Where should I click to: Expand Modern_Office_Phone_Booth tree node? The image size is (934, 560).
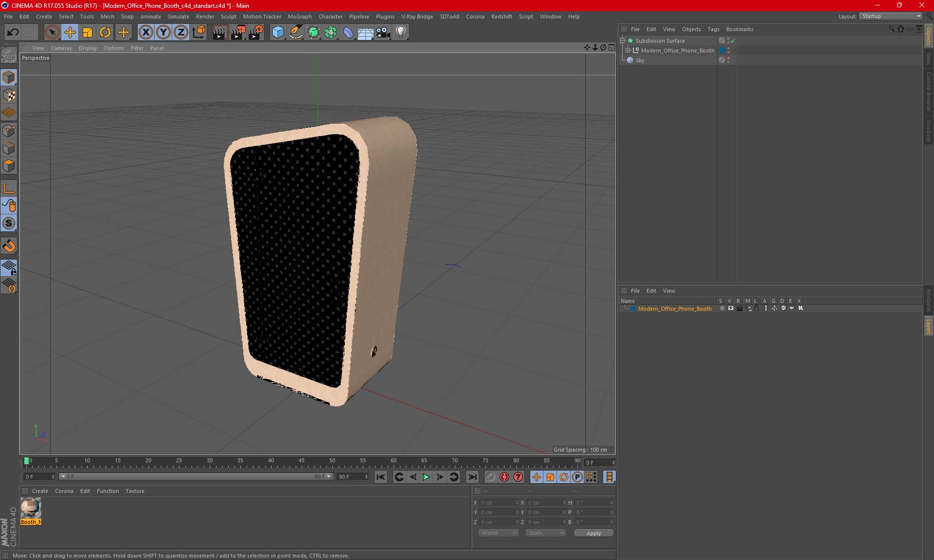(x=628, y=51)
